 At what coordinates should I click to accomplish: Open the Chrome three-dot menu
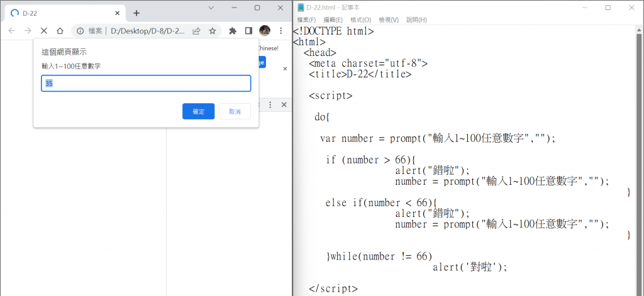(x=281, y=31)
